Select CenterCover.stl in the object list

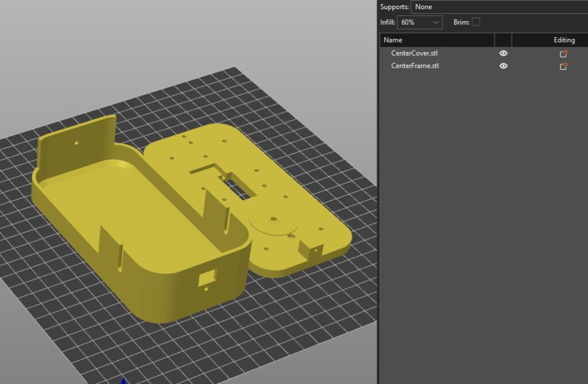coord(414,53)
